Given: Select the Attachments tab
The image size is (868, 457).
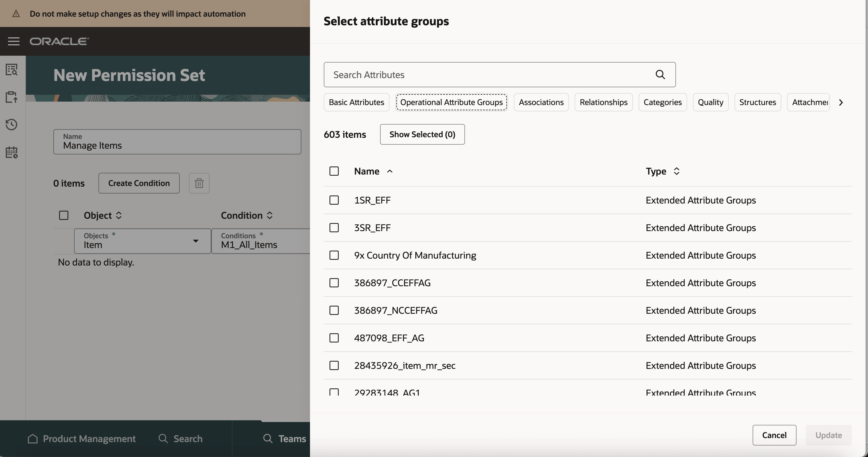Looking at the screenshot, I should coord(808,102).
